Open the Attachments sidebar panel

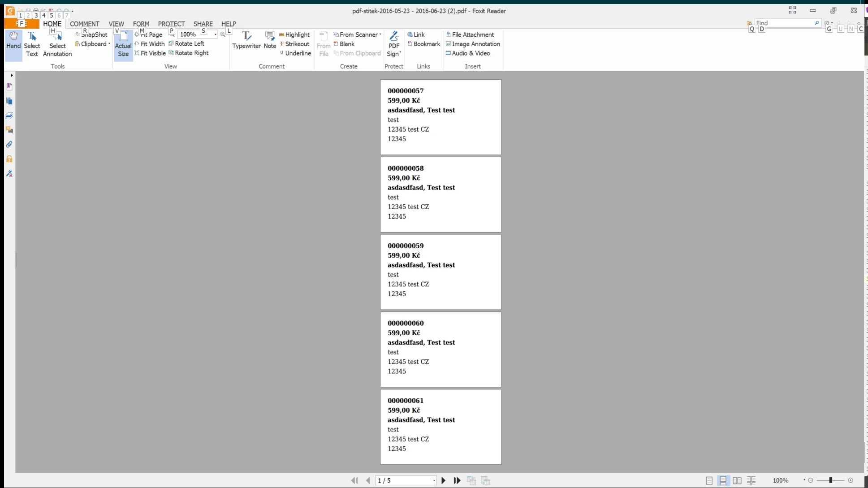click(9, 144)
